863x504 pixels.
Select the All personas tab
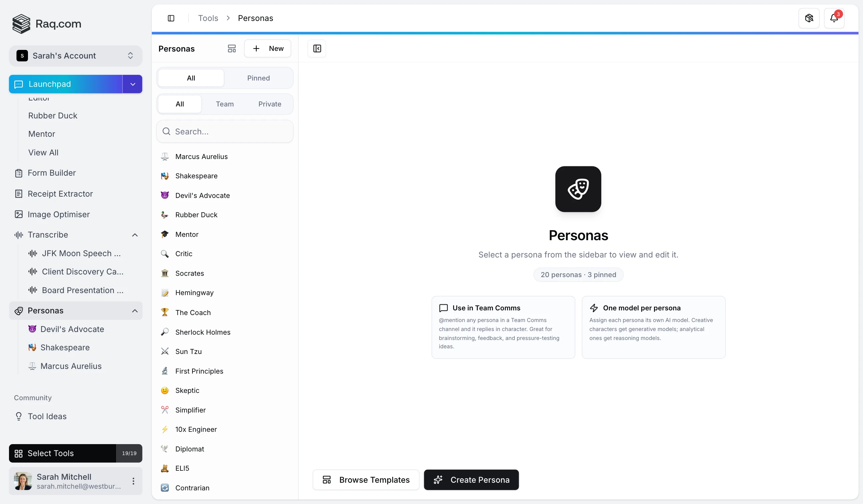point(190,78)
